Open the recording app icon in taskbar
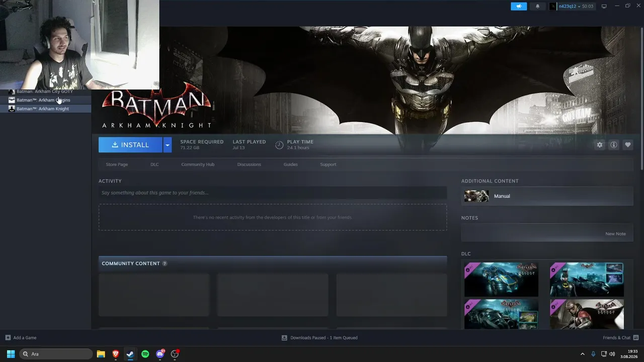644x362 pixels. coord(175,354)
